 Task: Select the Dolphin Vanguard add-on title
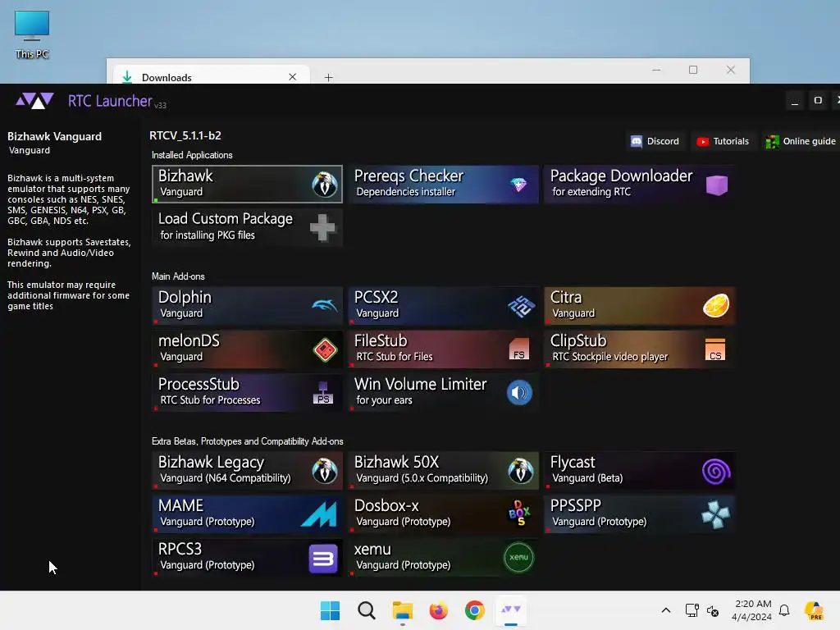pos(185,297)
